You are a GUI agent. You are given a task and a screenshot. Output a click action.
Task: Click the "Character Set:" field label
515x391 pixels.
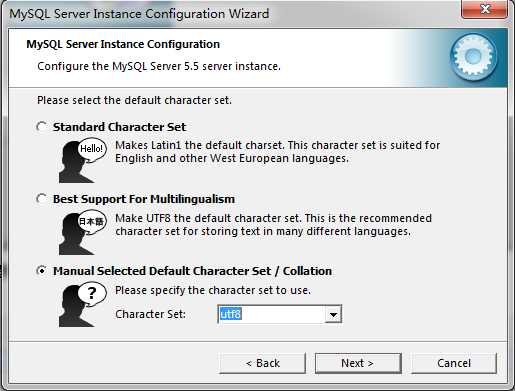[150, 314]
